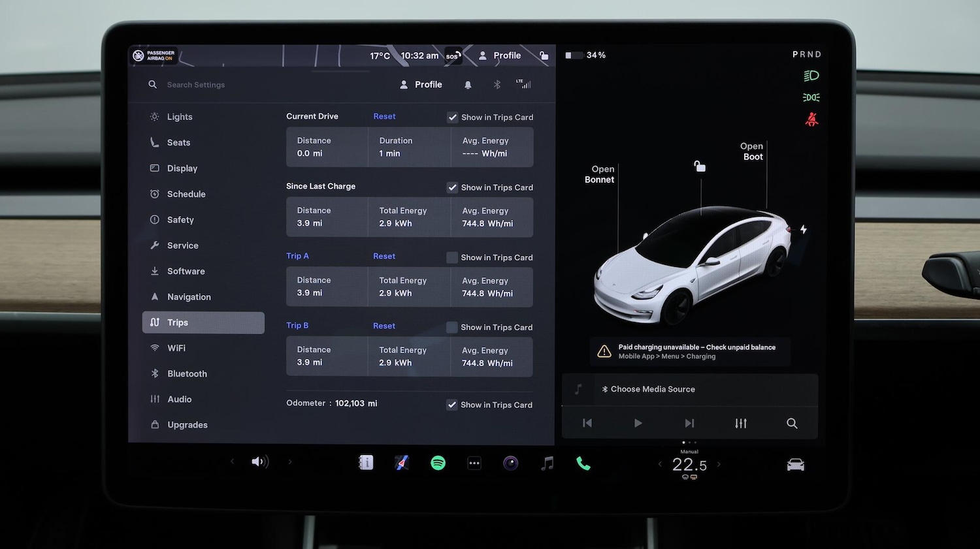
Task: Click the red seatbelt warning icon
Action: pos(811,119)
